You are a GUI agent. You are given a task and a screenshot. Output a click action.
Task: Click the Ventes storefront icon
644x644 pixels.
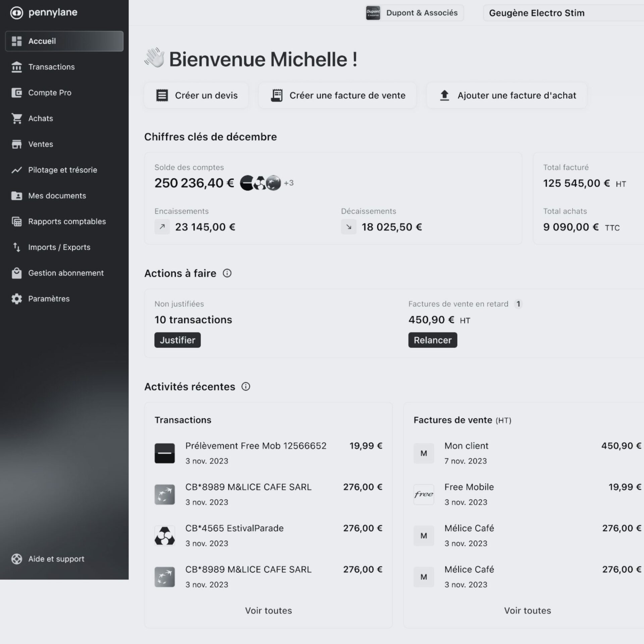(x=16, y=144)
